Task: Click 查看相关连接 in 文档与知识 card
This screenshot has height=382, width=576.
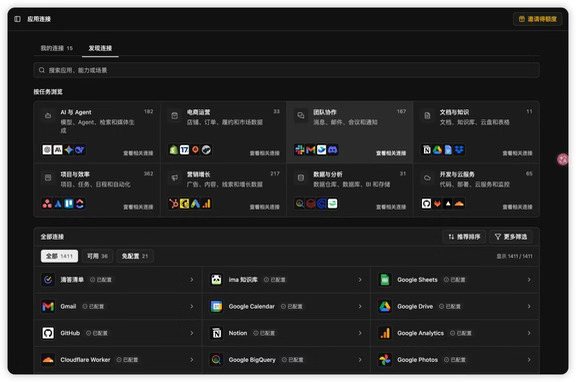Action: pyautogui.click(x=517, y=153)
